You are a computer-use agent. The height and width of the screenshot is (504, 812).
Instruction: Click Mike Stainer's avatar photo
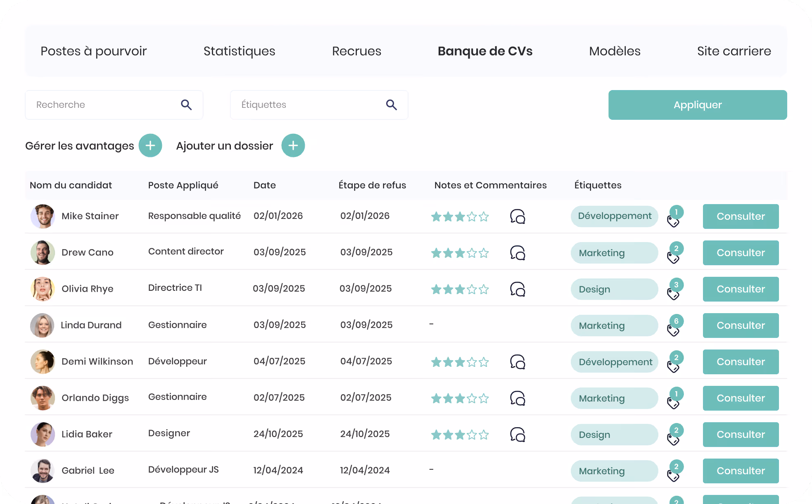(x=43, y=216)
